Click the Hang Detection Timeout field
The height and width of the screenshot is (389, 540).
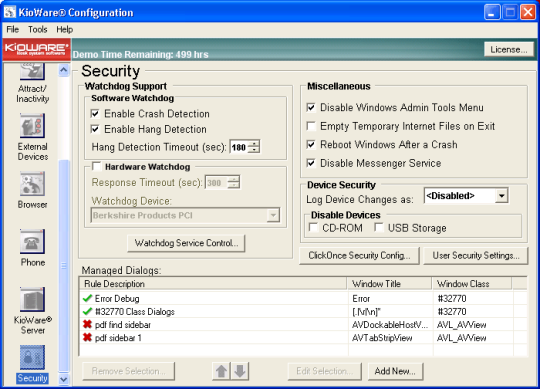[x=239, y=147]
